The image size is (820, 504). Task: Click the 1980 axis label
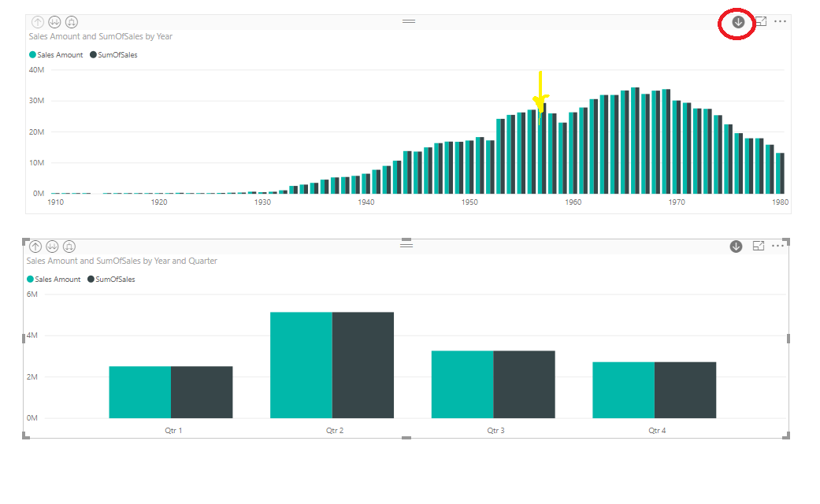click(781, 202)
